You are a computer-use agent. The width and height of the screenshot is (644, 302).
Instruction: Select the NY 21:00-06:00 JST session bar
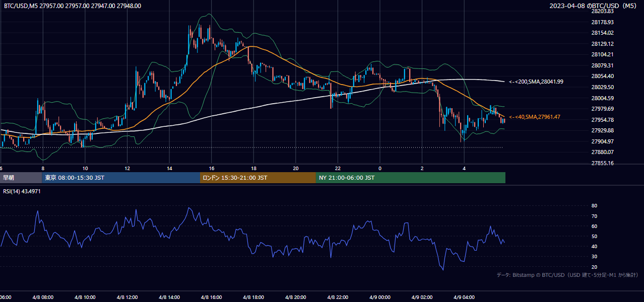tap(411, 178)
